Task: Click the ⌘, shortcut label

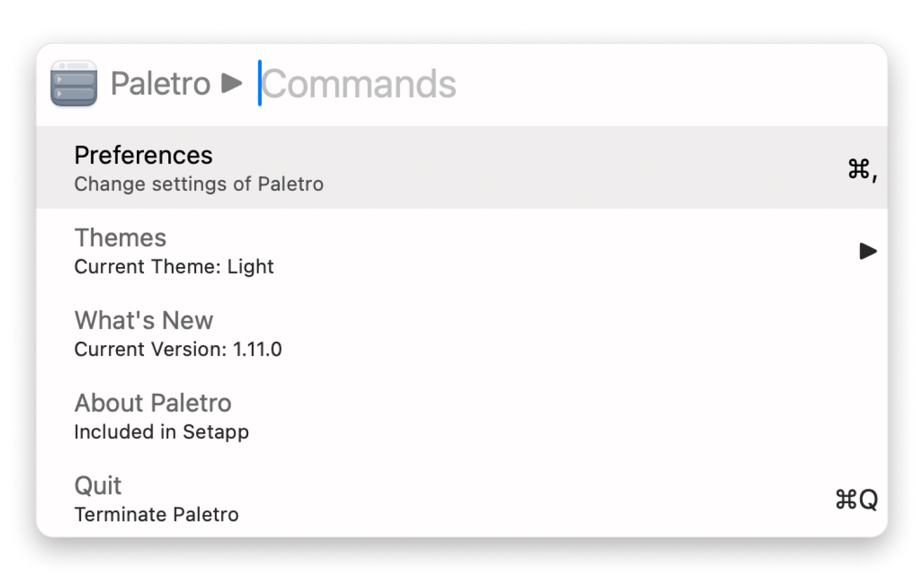Action: [862, 170]
